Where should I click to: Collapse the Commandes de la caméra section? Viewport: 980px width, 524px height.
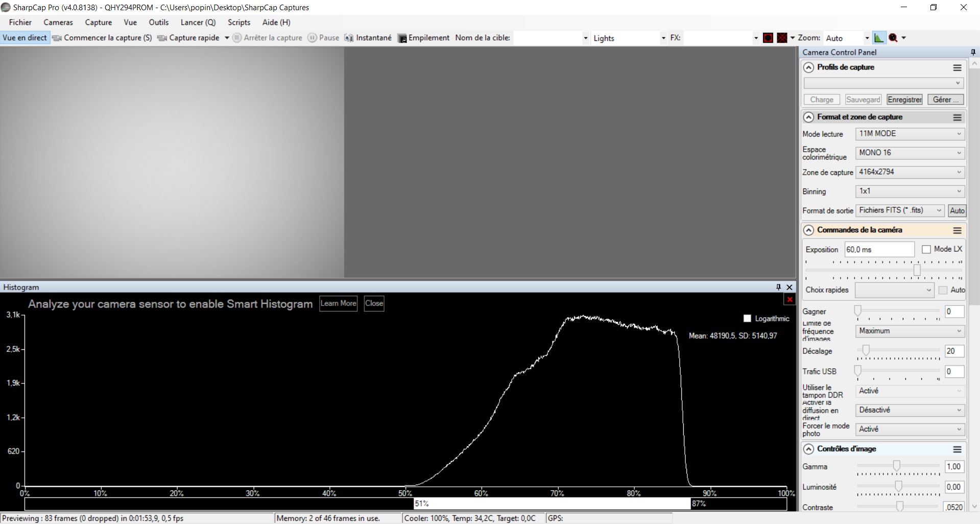coord(808,230)
